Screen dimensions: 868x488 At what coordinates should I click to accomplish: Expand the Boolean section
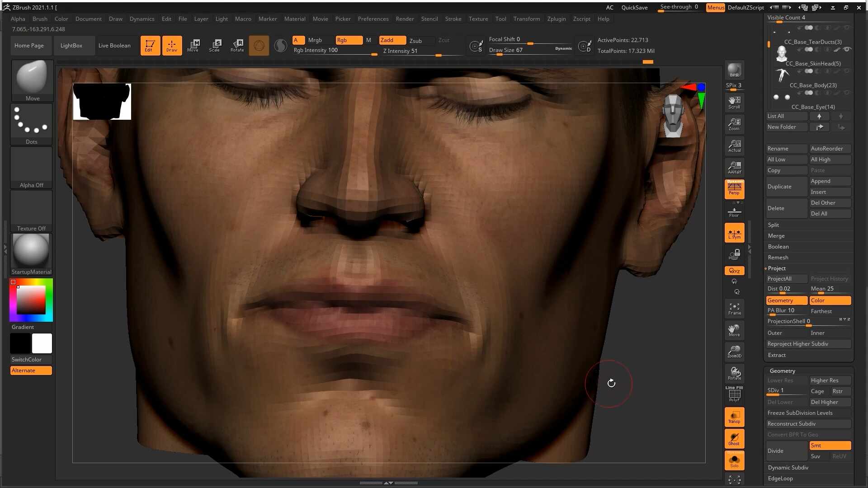click(x=778, y=247)
